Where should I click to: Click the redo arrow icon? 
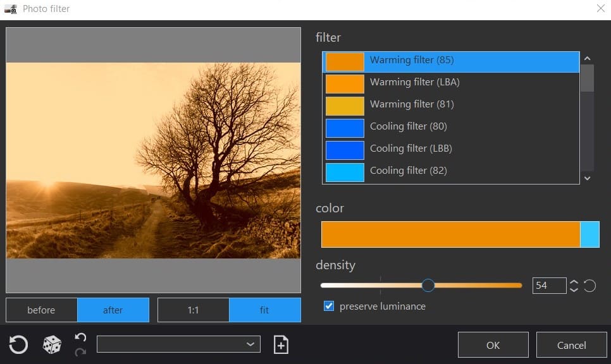tap(80, 353)
